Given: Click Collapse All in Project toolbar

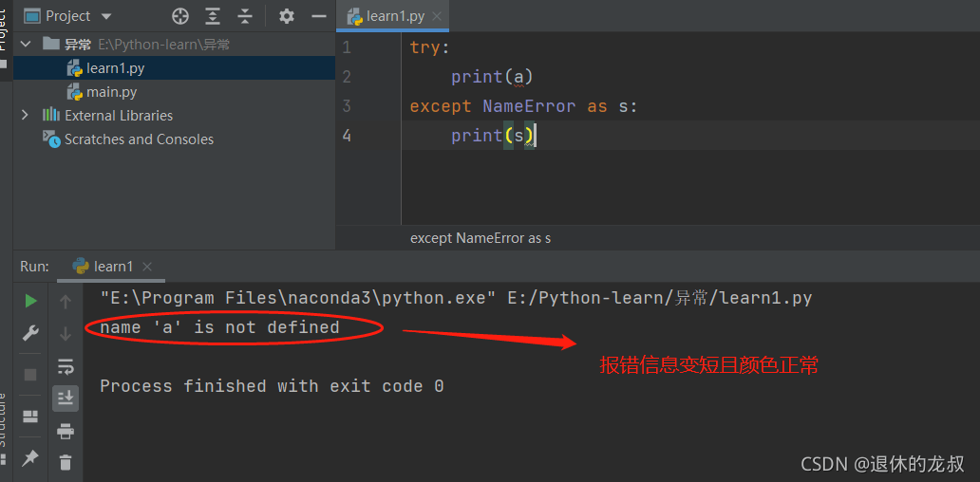Looking at the screenshot, I should tap(245, 16).
